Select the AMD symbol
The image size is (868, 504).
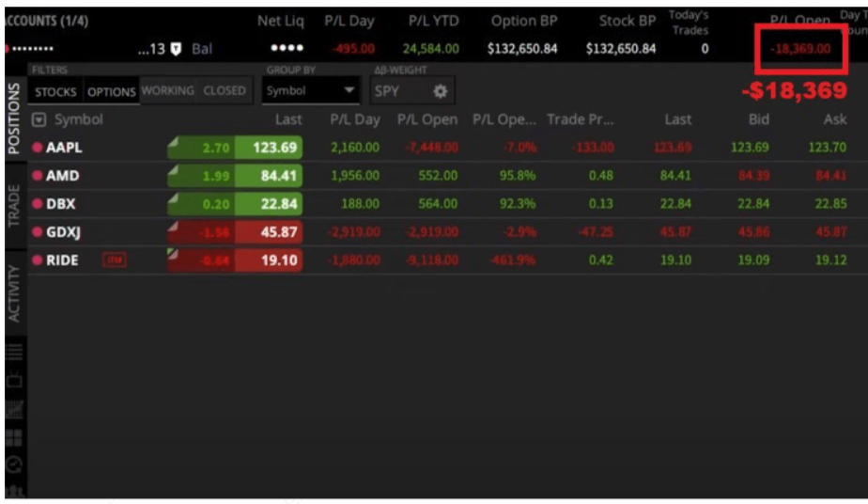click(x=62, y=176)
